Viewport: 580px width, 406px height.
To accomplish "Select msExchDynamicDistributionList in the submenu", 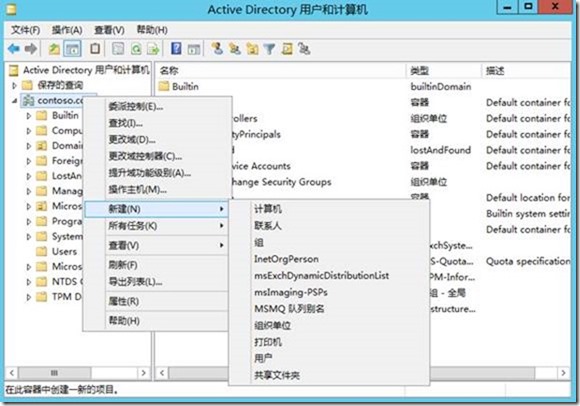I will click(329, 275).
